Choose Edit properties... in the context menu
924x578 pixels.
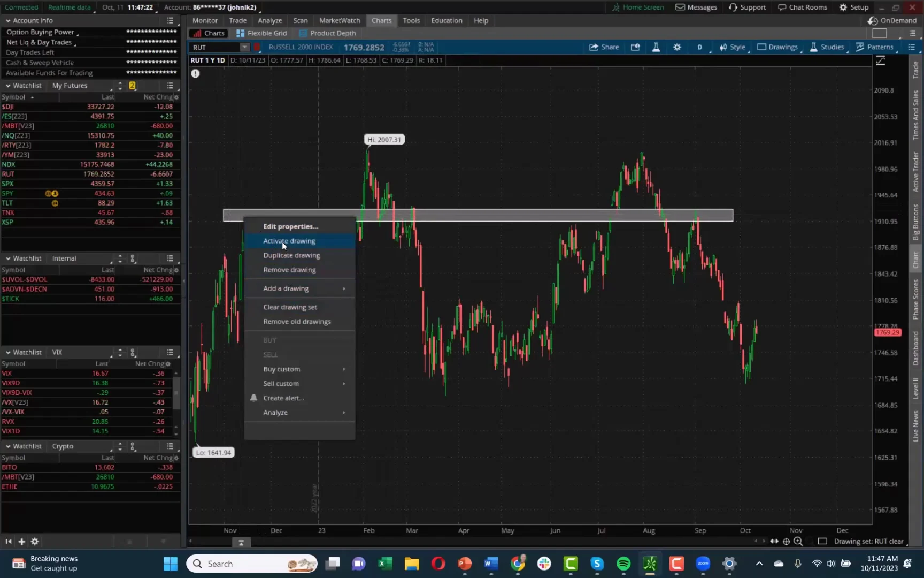point(300,226)
